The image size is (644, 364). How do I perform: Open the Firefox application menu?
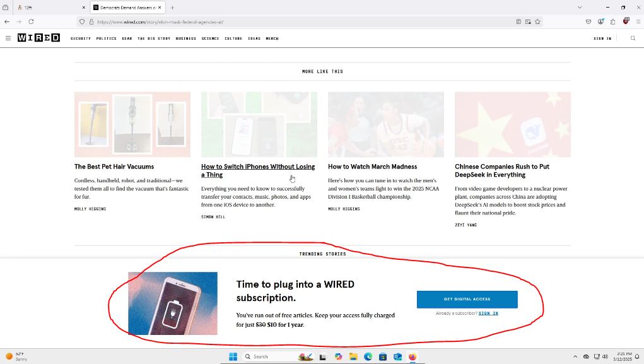point(638,22)
